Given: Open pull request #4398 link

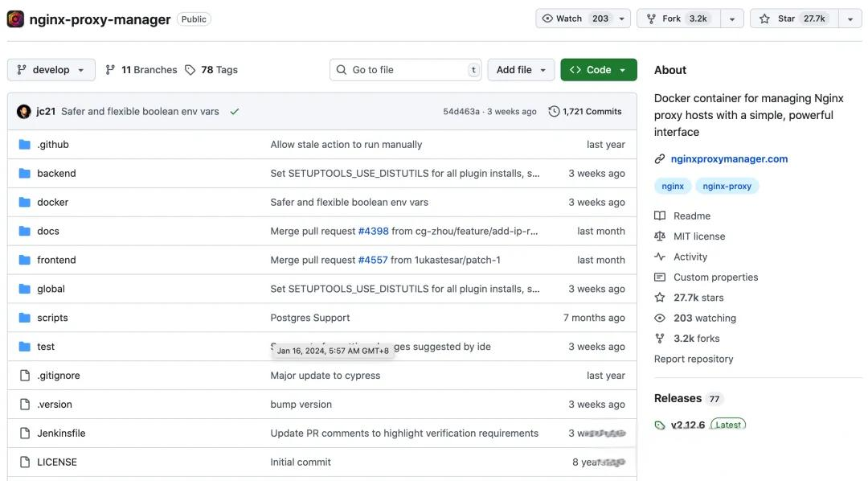Looking at the screenshot, I should click(x=373, y=231).
